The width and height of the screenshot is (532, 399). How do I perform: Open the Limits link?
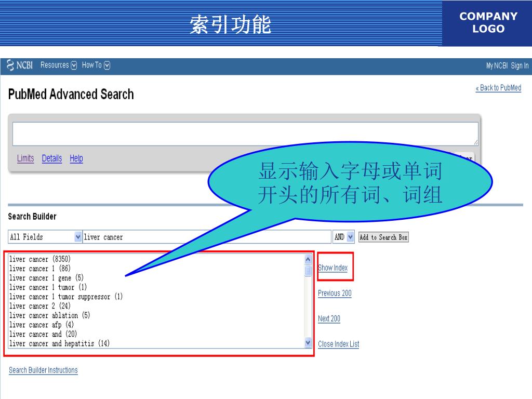[x=25, y=158]
